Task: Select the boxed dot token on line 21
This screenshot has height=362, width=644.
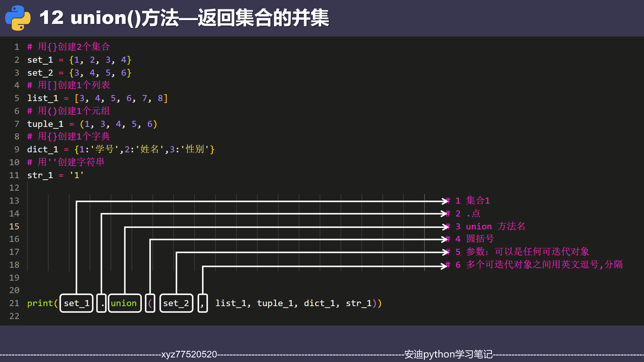Action: coord(101,303)
